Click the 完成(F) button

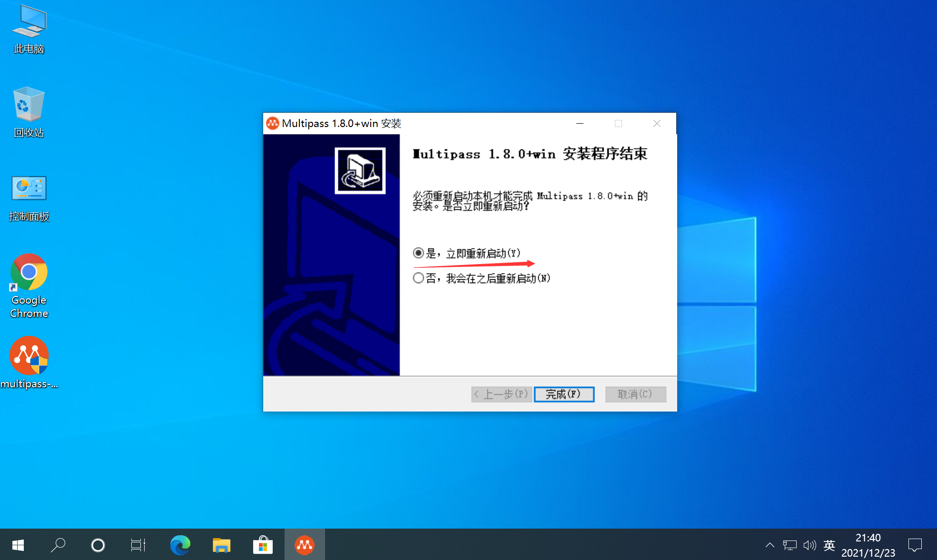pos(564,394)
